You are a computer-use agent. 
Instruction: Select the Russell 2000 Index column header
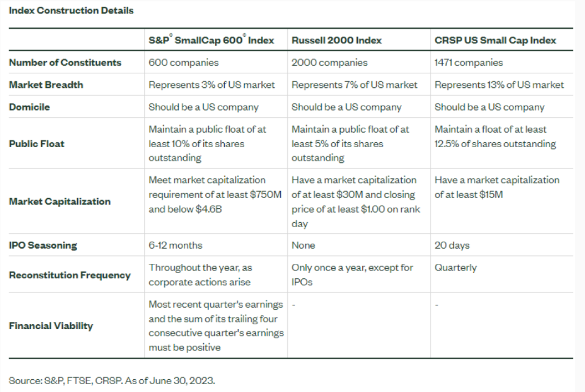point(336,40)
